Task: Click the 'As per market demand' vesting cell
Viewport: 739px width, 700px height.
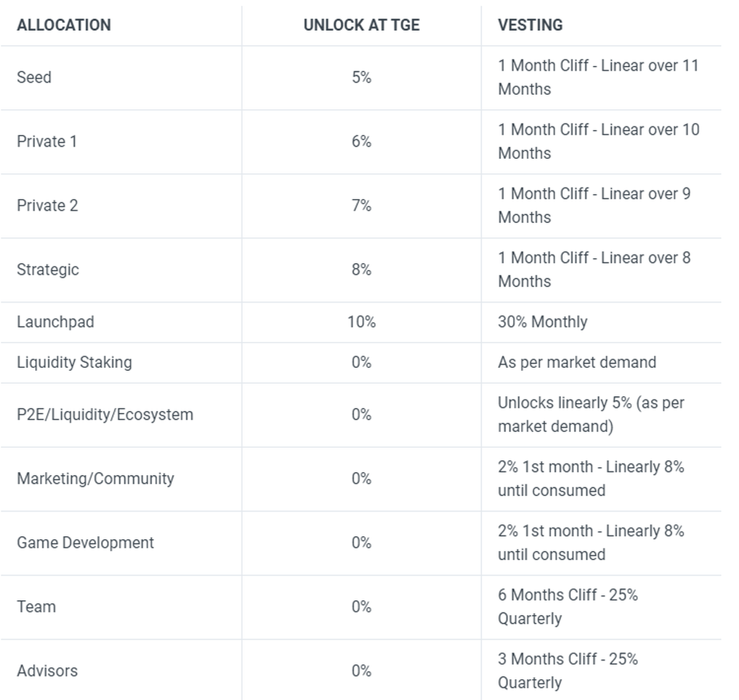Action: point(577,362)
